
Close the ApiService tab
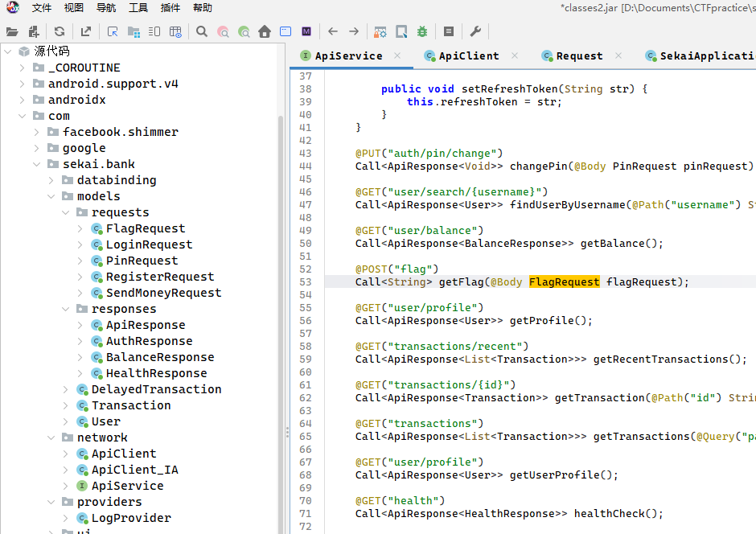click(397, 56)
